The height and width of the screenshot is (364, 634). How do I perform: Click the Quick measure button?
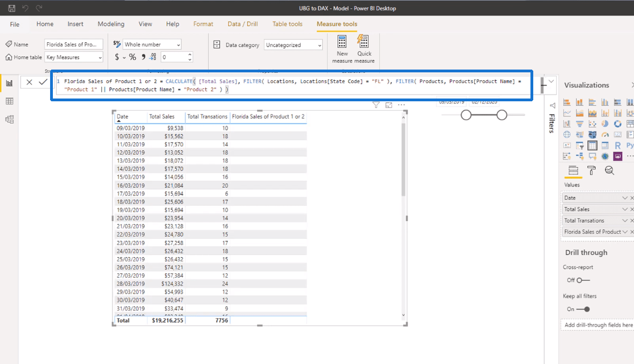(364, 49)
